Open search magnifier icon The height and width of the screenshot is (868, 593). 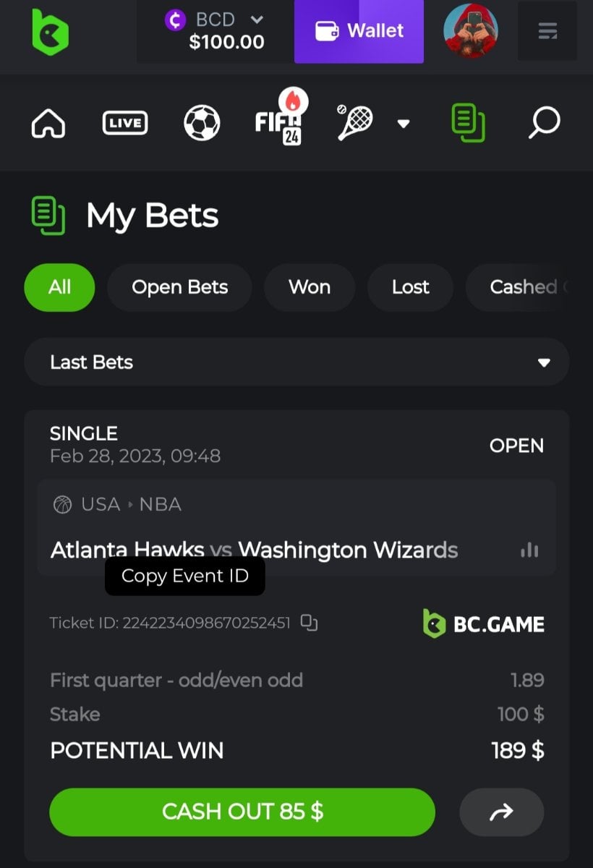point(544,123)
